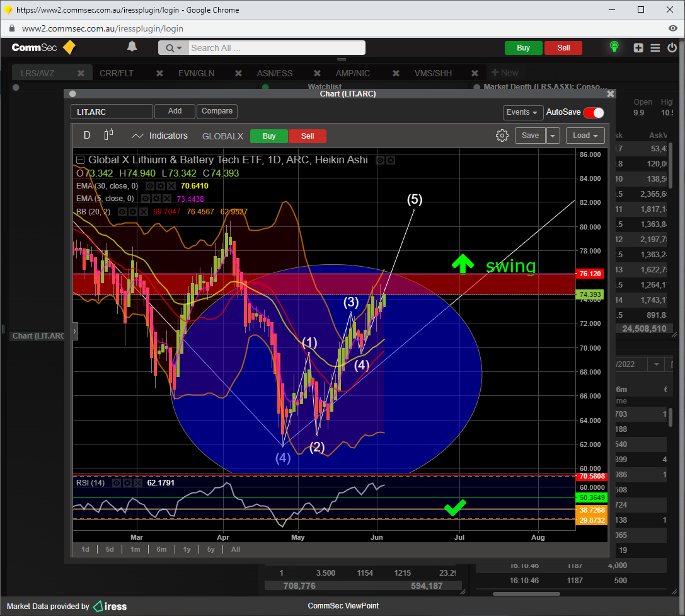The height and width of the screenshot is (616, 685).
Task: Click the header green Buy button
Action: point(524,48)
